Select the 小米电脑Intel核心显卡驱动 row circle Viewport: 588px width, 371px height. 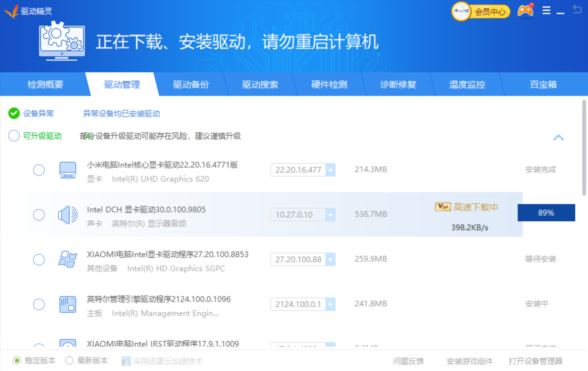[39, 170]
